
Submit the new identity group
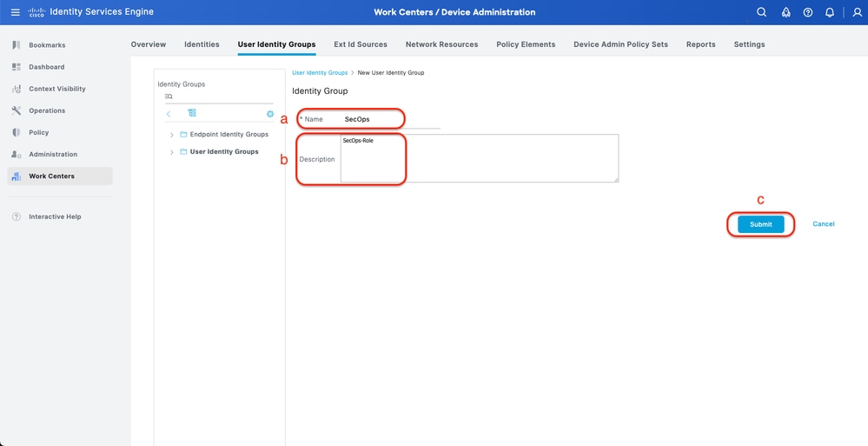click(760, 224)
